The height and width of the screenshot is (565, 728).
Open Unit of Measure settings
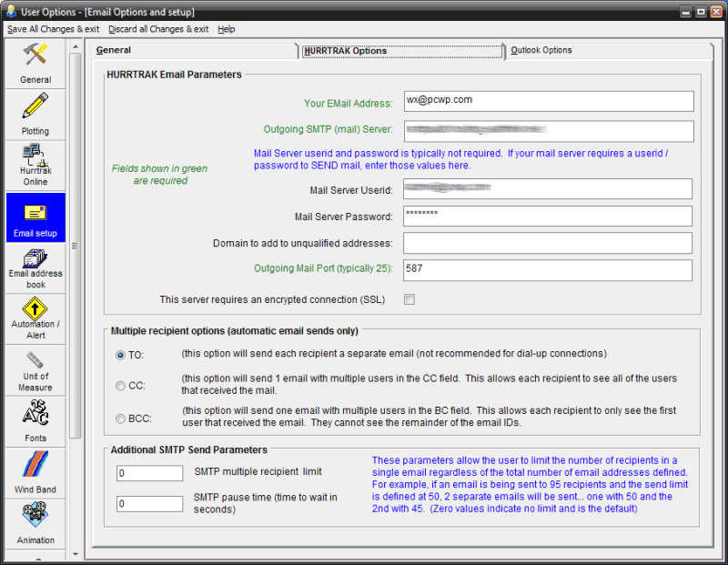coord(35,368)
